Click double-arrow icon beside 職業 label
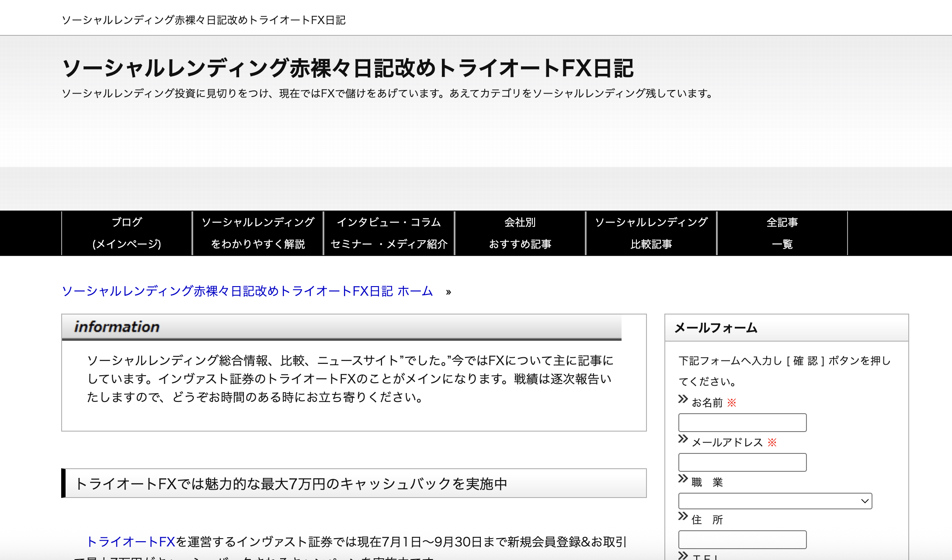 pyautogui.click(x=683, y=479)
